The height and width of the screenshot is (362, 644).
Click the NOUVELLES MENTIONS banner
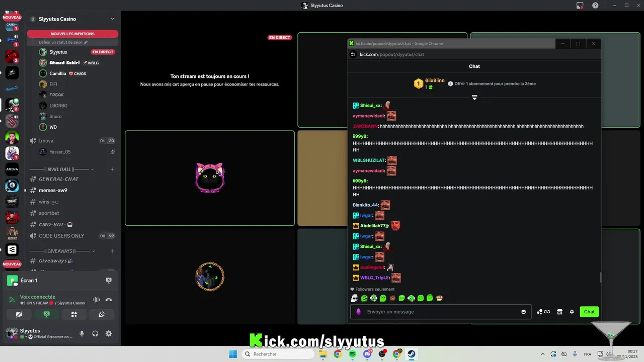tap(72, 34)
